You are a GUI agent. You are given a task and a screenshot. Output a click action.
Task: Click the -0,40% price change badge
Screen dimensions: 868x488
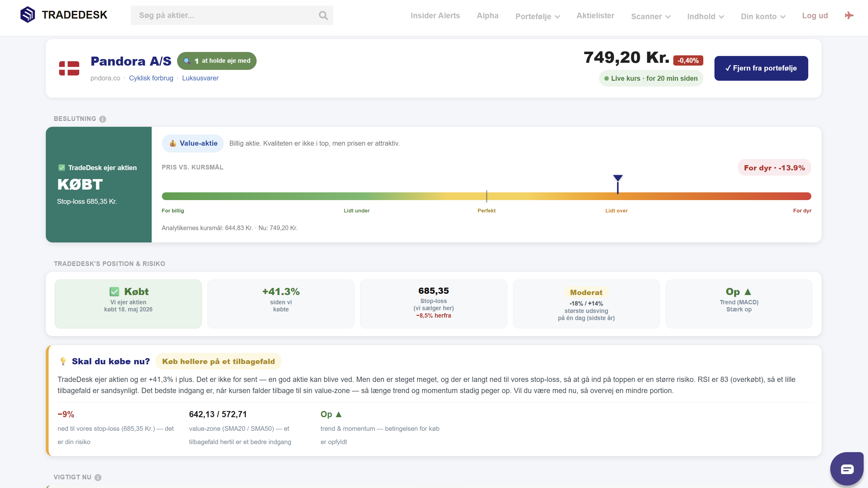point(688,61)
